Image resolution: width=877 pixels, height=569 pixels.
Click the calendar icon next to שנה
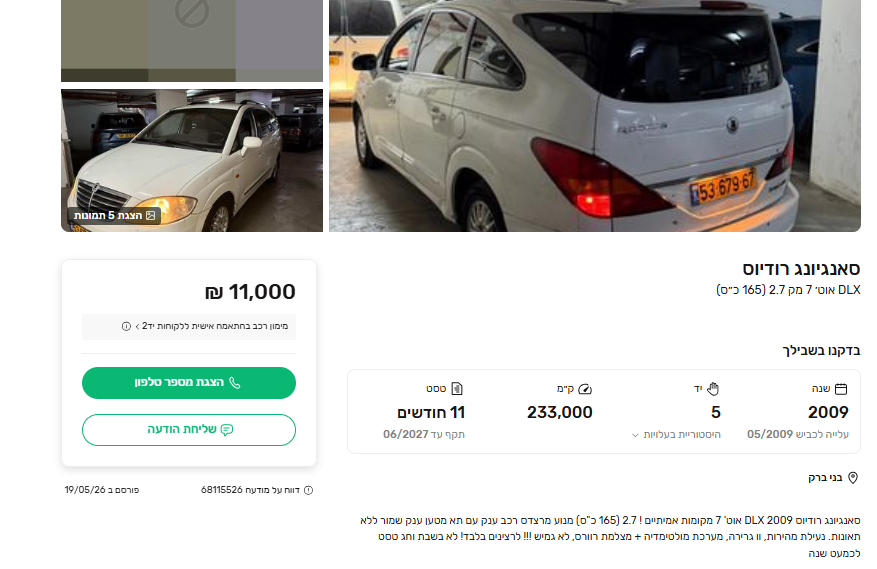pos(841,389)
